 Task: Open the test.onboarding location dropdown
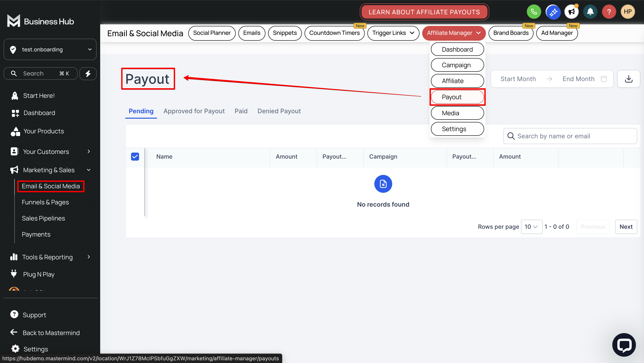click(x=50, y=49)
